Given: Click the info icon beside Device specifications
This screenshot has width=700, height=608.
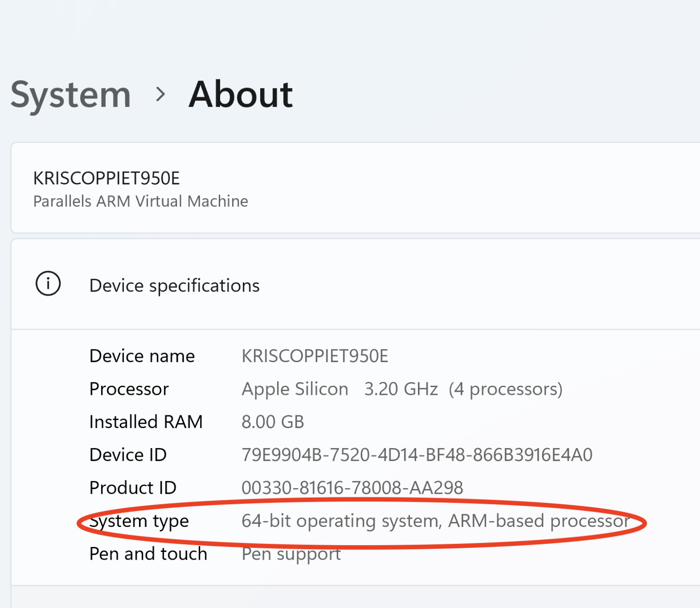Looking at the screenshot, I should tap(48, 284).
